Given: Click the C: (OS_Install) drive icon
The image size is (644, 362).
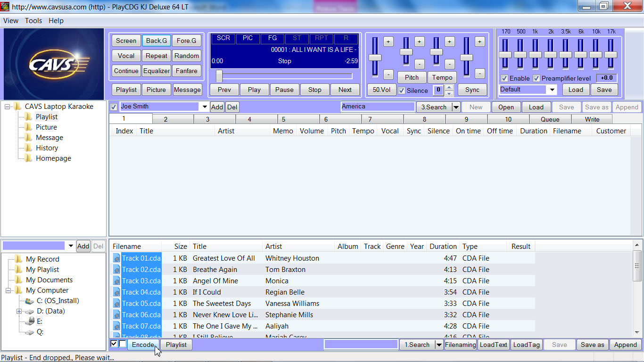Looking at the screenshot, I should click(x=29, y=301).
